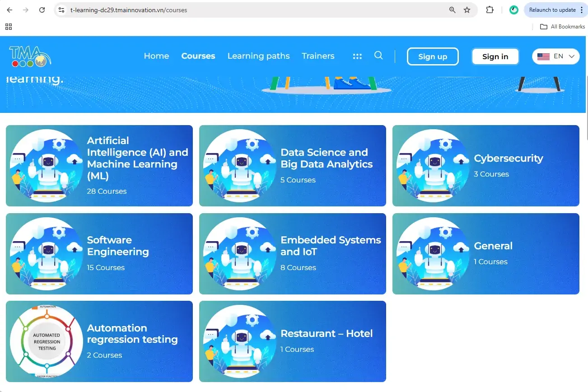Open the Cybersecurity category title
This screenshot has width=588, height=392.
click(x=509, y=158)
